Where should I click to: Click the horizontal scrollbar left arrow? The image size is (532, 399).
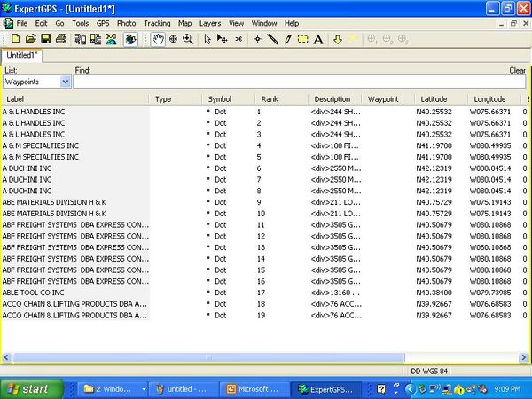click(6, 357)
